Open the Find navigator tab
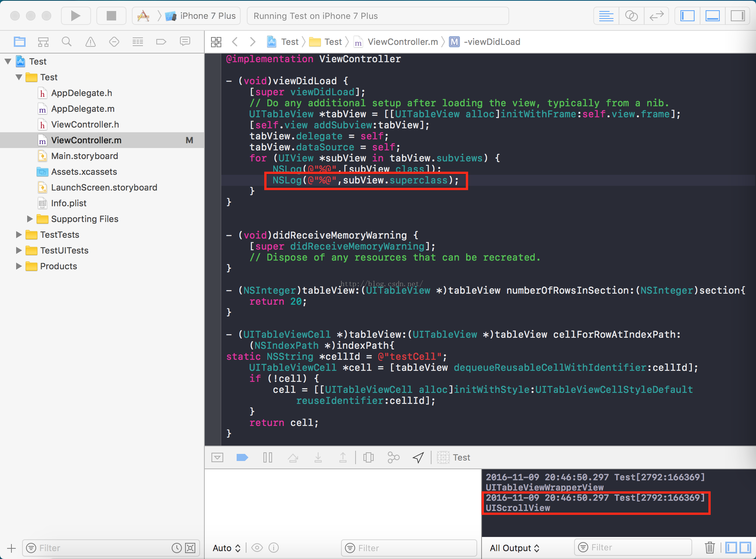Viewport: 756px width, 559px height. [67, 41]
